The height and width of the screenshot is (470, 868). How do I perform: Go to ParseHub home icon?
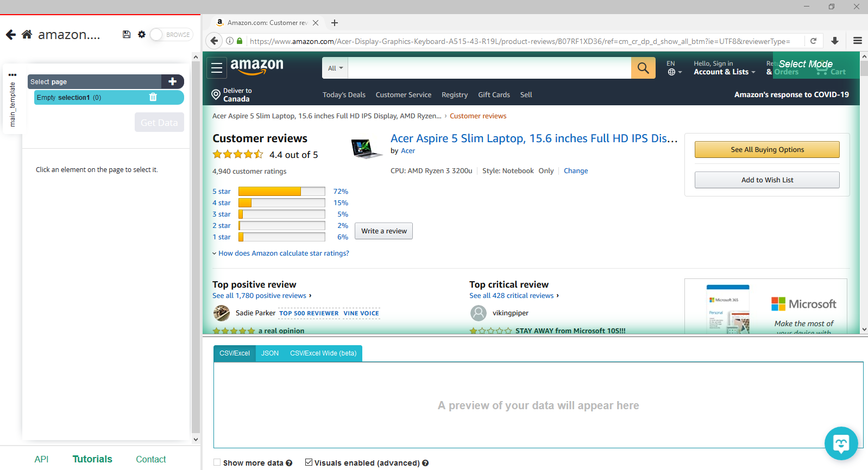coord(27,35)
